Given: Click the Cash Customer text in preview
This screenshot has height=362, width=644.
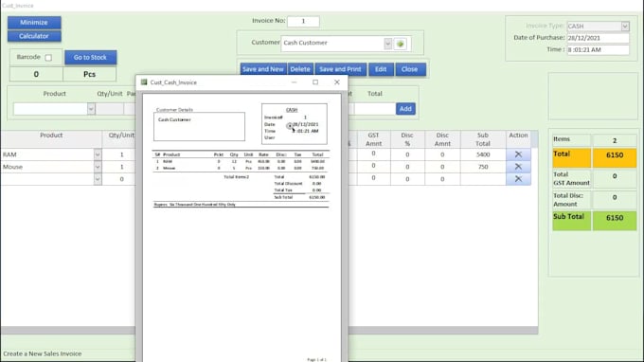Looking at the screenshot, I should [x=174, y=119].
